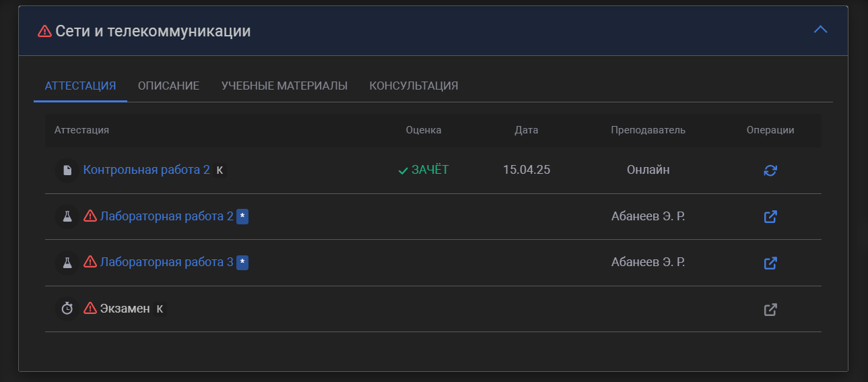Click flask icon beside Лабораторная работа 3
Viewport: 868px width, 382px height.
click(x=67, y=263)
